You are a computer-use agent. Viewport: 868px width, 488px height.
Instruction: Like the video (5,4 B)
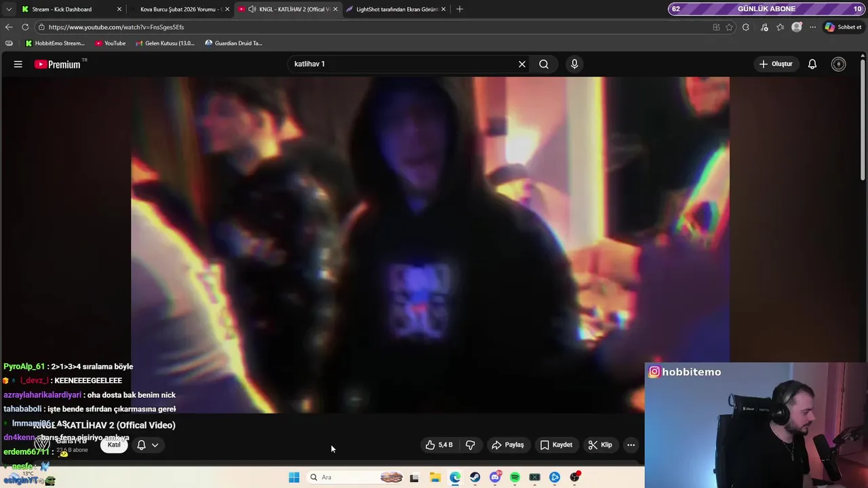[439, 445]
